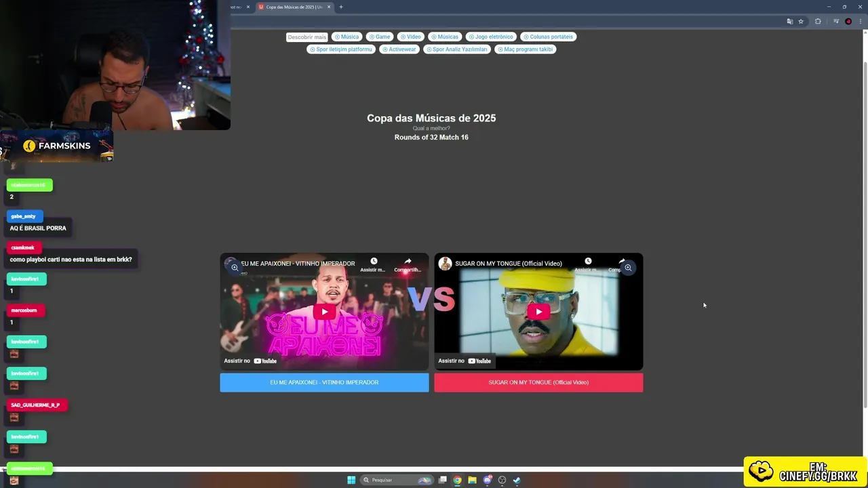The height and width of the screenshot is (488, 868).
Task: Open Steam from the taskbar
Action: coord(517,480)
